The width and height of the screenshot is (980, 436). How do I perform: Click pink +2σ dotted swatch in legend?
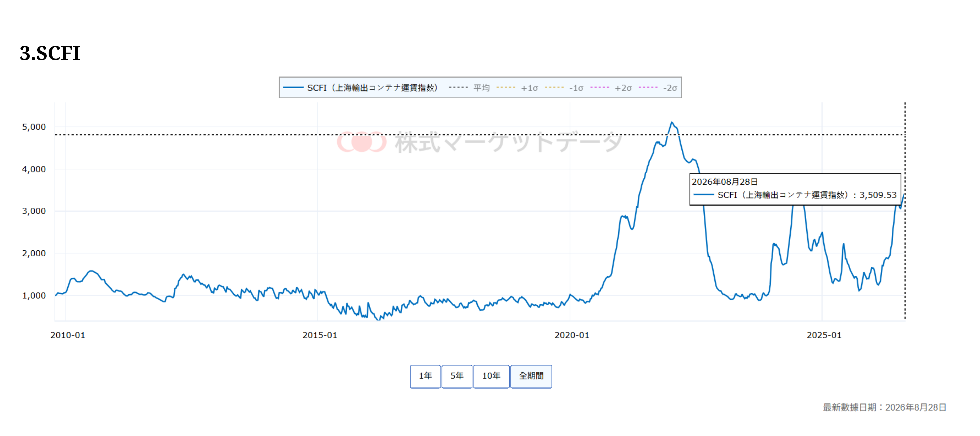click(x=600, y=88)
